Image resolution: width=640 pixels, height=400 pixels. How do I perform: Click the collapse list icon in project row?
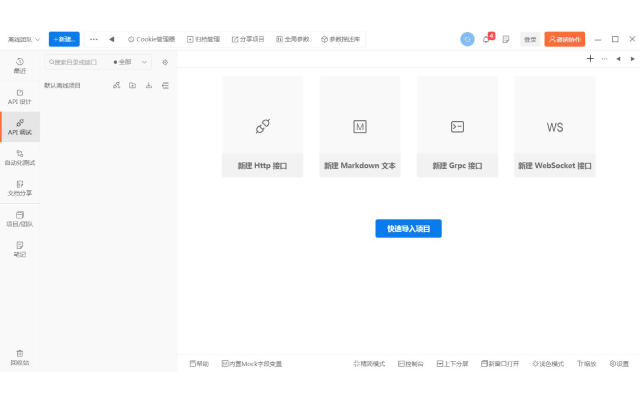click(165, 85)
